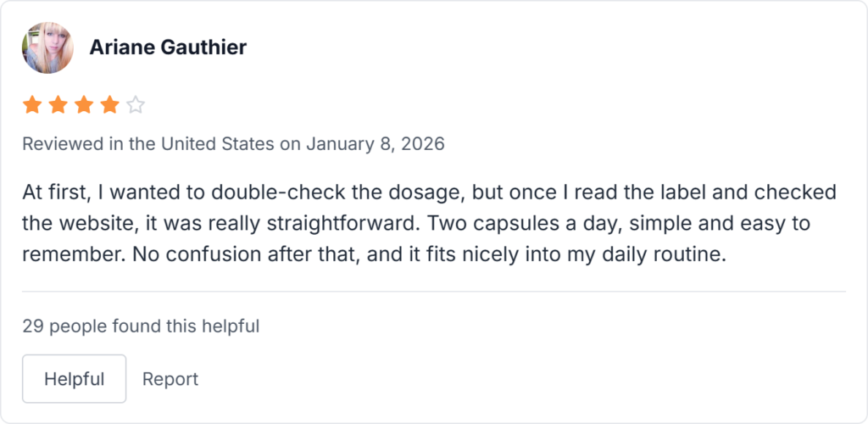The width and height of the screenshot is (868, 424).
Task: Click the first orange rating star
Action: (x=32, y=105)
